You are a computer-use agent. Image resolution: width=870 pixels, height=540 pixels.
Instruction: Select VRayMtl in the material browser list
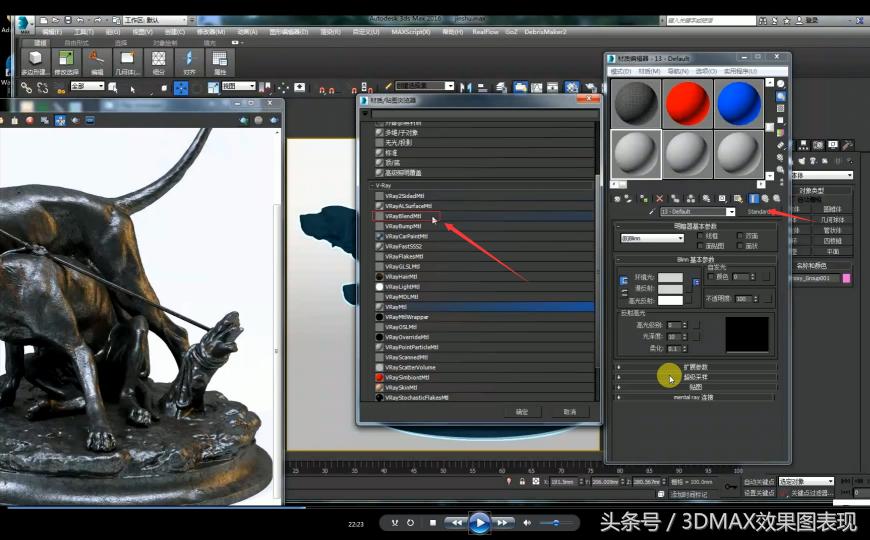(484, 306)
